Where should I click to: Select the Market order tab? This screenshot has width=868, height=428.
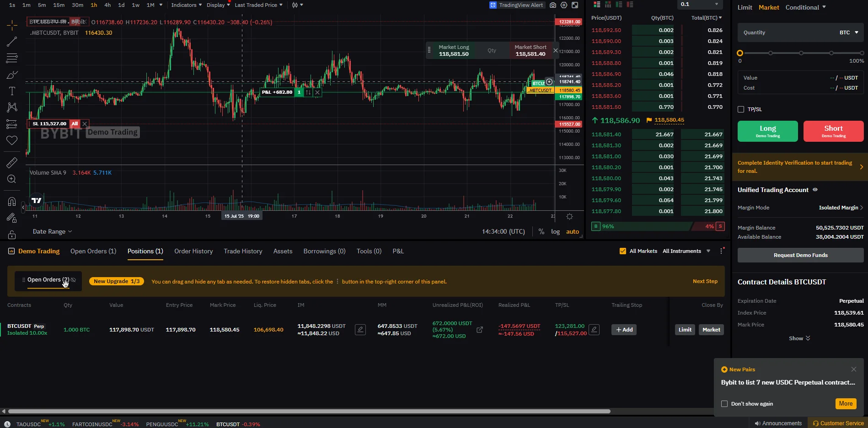(769, 7)
